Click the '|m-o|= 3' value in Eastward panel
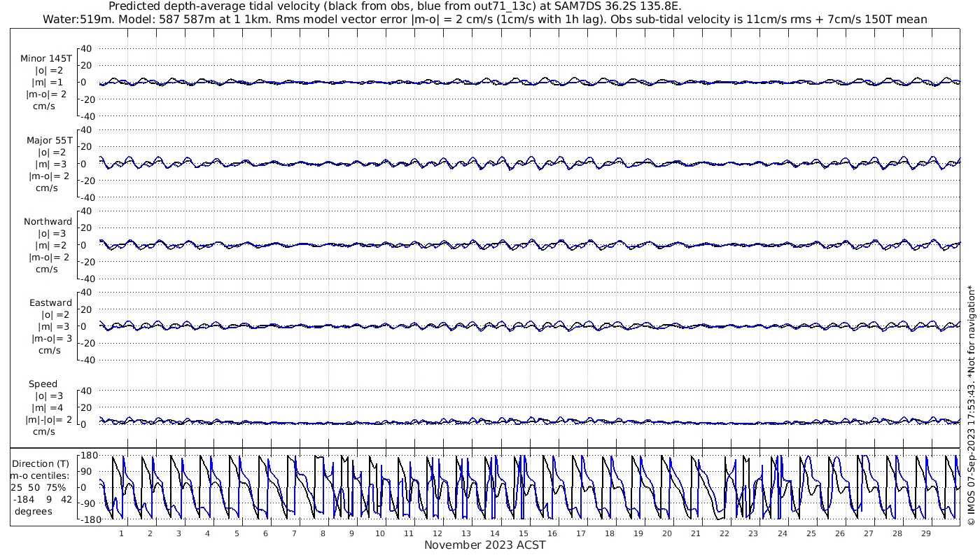Screen dimensions: 980x560 pos(51,339)
